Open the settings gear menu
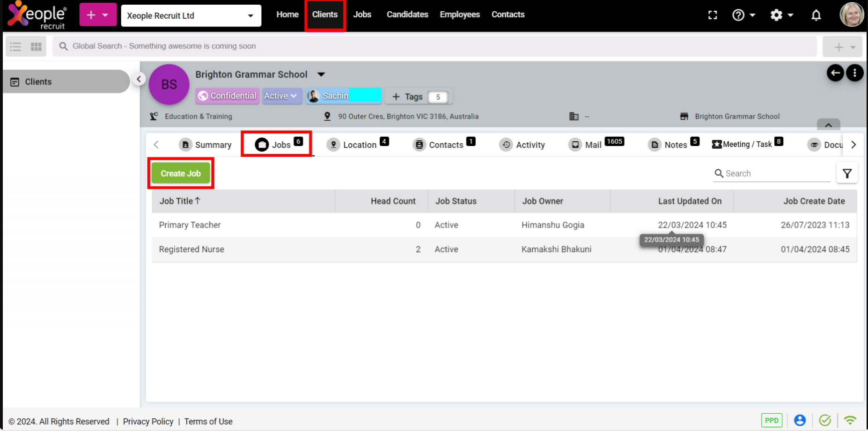 coord(781,15)
